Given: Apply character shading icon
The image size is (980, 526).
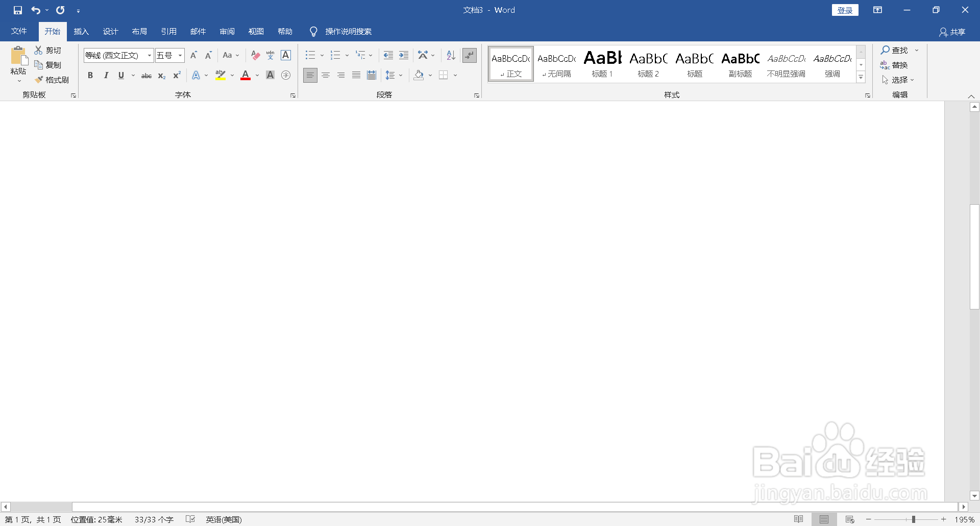Looking at the screenshot, I should [271, 75].
